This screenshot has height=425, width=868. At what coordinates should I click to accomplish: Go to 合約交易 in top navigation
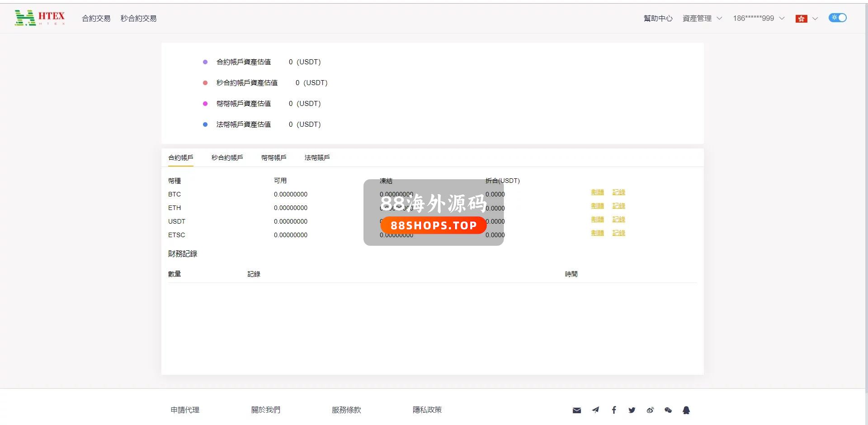(x=96, y=19)
